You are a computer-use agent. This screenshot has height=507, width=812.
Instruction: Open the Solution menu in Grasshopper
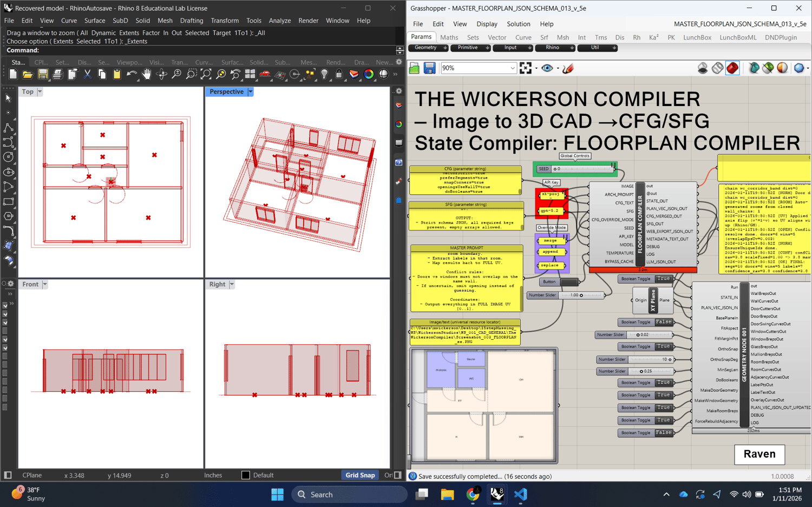(518, 24)
